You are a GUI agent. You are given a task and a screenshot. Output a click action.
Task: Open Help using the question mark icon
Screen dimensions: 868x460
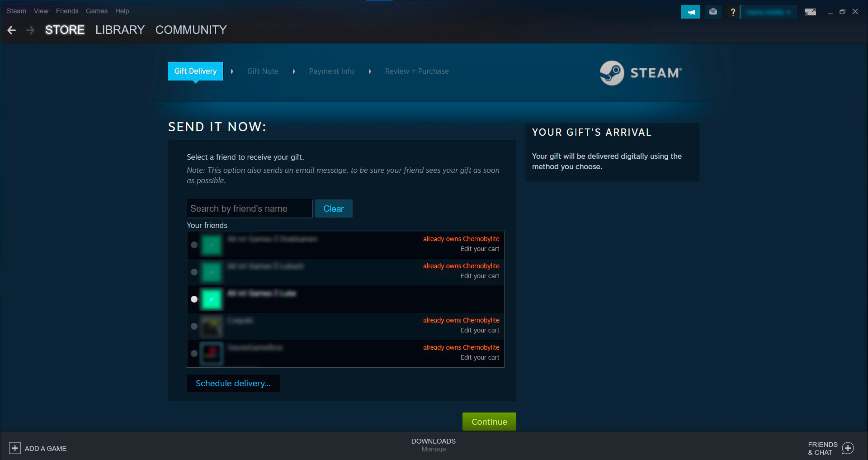click(x=733, y=12)
